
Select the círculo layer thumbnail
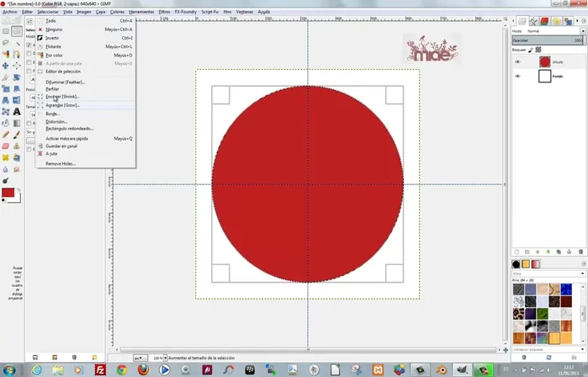[x=544, y=61]
